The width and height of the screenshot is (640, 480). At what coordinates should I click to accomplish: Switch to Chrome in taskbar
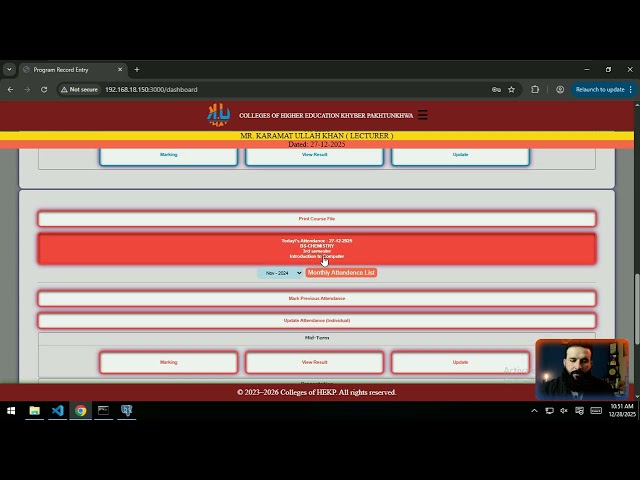pos(80,411)
